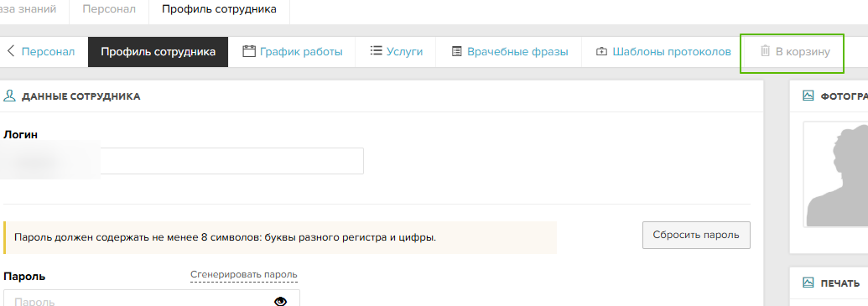868x306 pixels.
Task: Click the image icon beside Фотография header
Action: [x=808, y=96]
